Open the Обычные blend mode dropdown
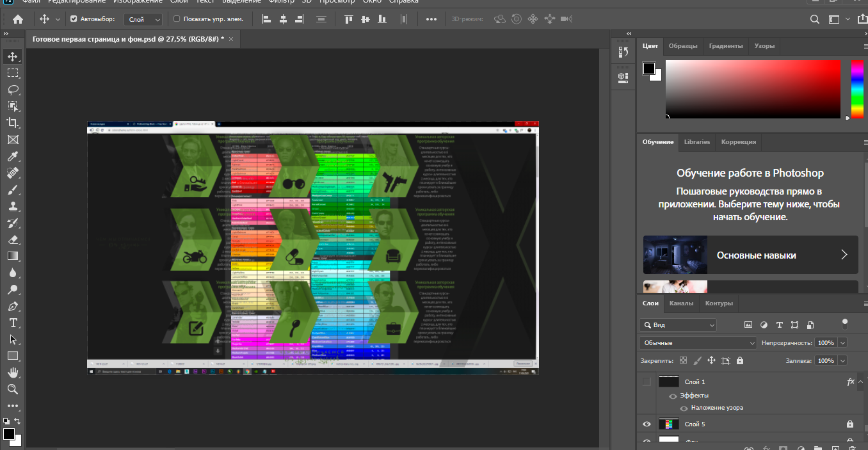This screenshot has height=450, width=868. pos(698,343)
